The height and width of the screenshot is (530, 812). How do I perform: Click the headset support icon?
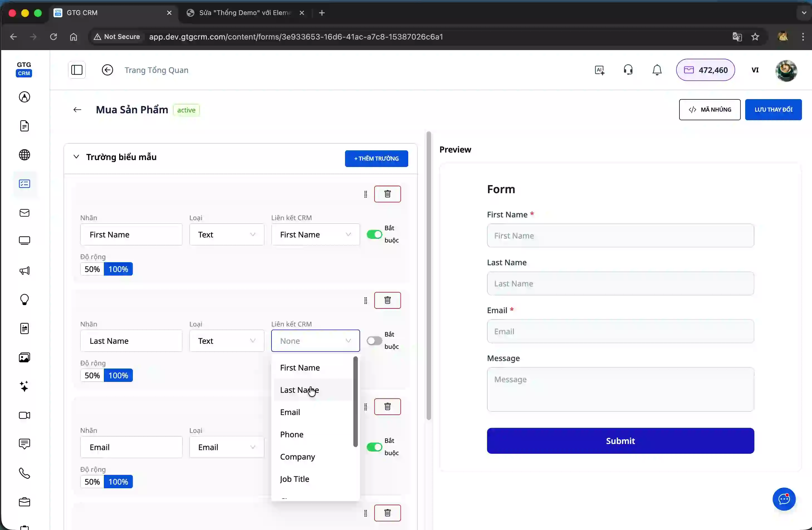[628, 70]
